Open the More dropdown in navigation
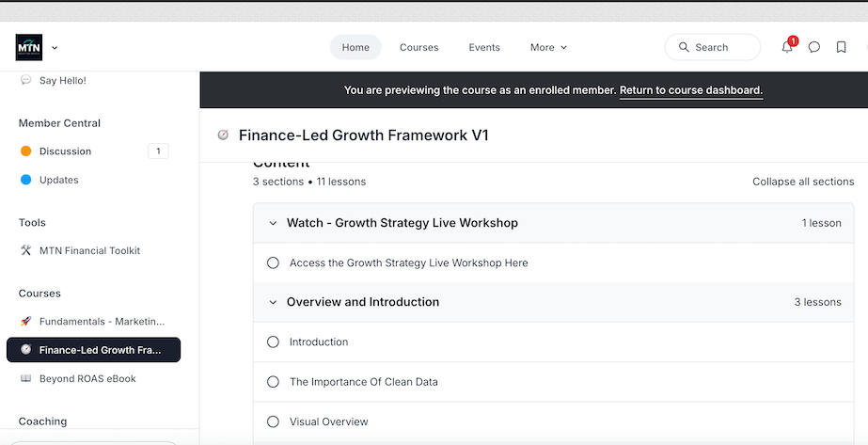Image resolution: width=868 pixels, height=445 pixels. [548, 47]
